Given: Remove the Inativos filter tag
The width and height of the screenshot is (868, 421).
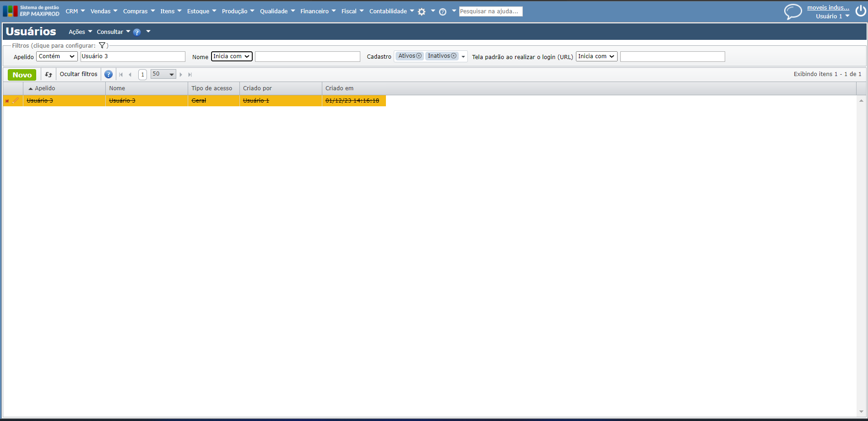Looking at the screenshot, I should click(x=454, y=56).
